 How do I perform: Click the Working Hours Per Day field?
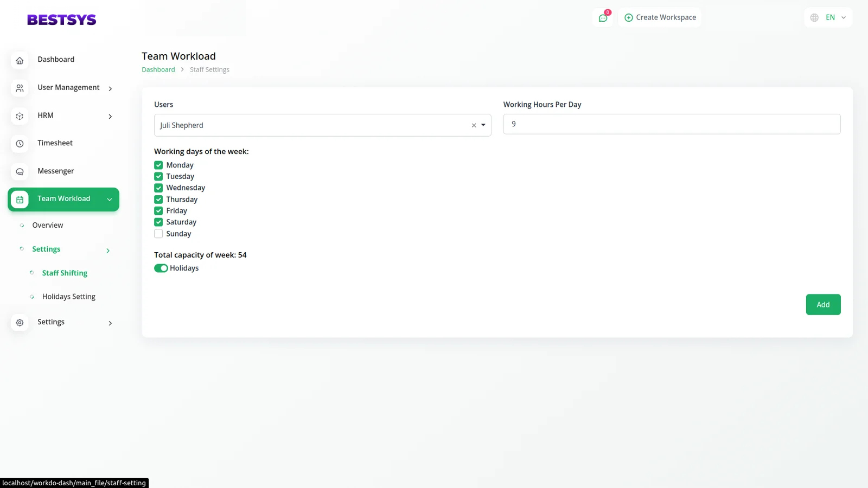671,124
